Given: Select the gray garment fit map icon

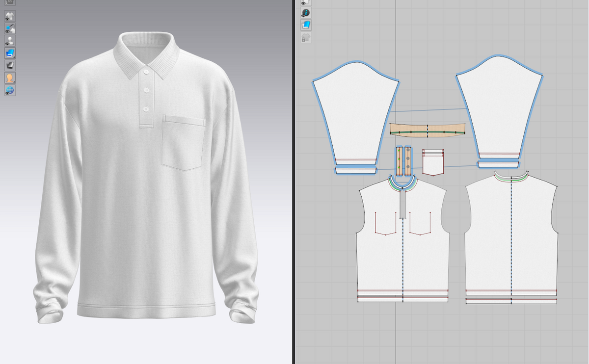Looking at the screenshot, I should [10, 65].
